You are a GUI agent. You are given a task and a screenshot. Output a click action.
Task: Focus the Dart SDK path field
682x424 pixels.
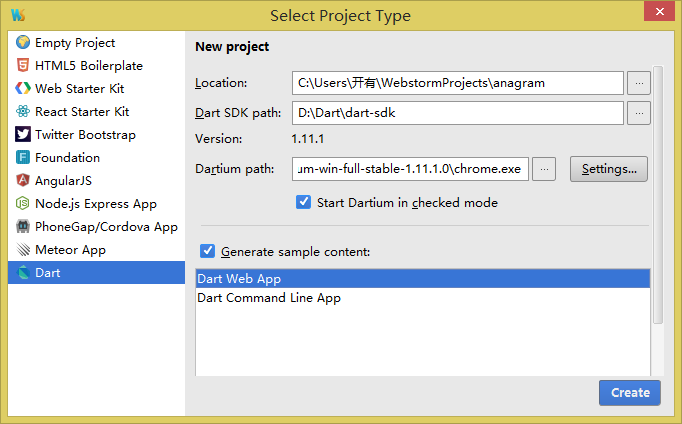coord(458,113)
